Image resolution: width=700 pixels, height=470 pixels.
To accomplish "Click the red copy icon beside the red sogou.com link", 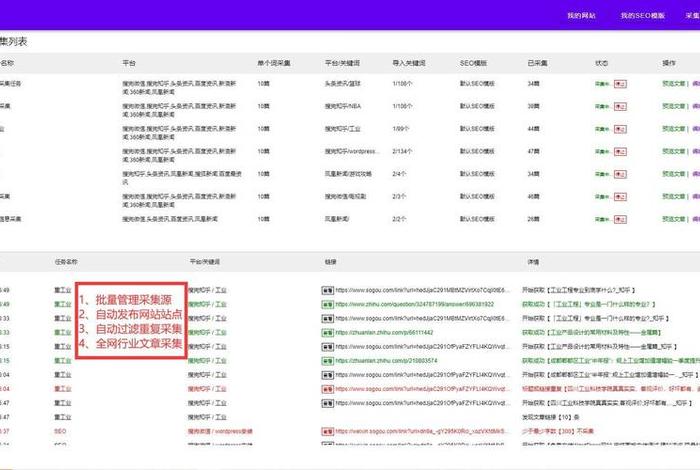I will (x=328, y=389).
